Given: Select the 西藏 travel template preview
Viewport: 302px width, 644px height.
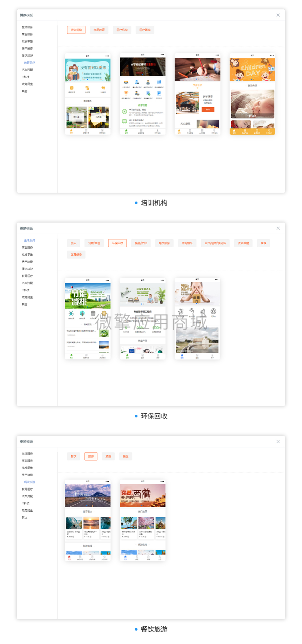Looking at the screenshot, I should click(142, 520).
